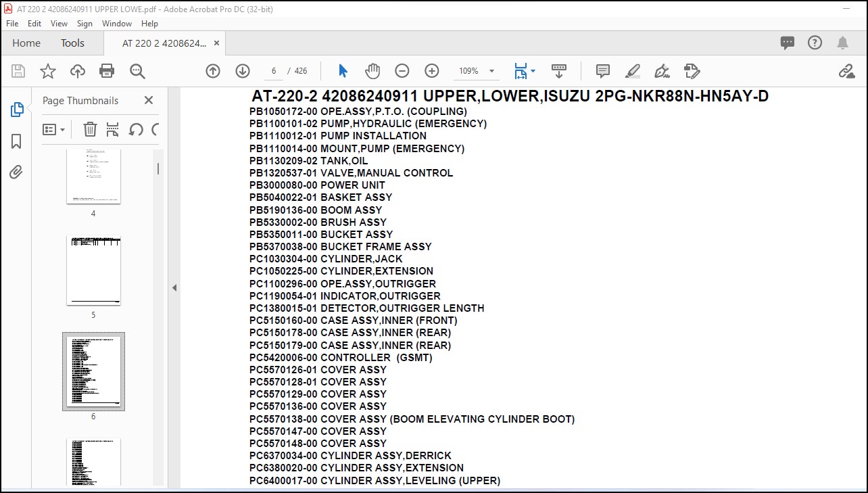This screenshot has height=493, width=868.
Task: Zoom in with plus icon
Action: pyautogui.click(x=432, y=71)
